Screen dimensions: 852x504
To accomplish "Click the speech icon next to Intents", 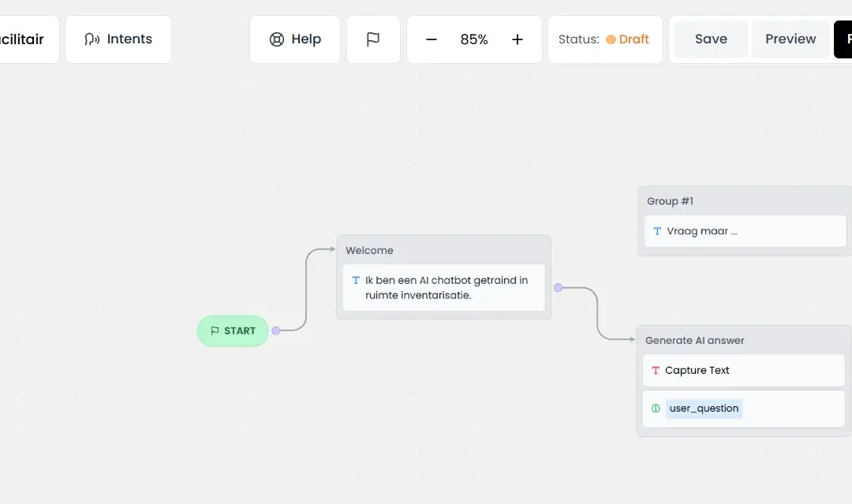I will (92, 39).
